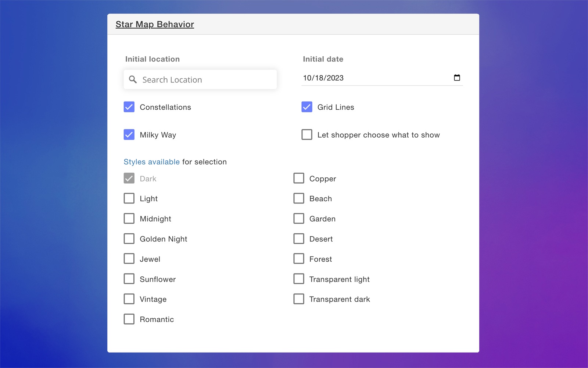588x368 pixels.
Task: Check the Golden Night style
Action: 129,239
